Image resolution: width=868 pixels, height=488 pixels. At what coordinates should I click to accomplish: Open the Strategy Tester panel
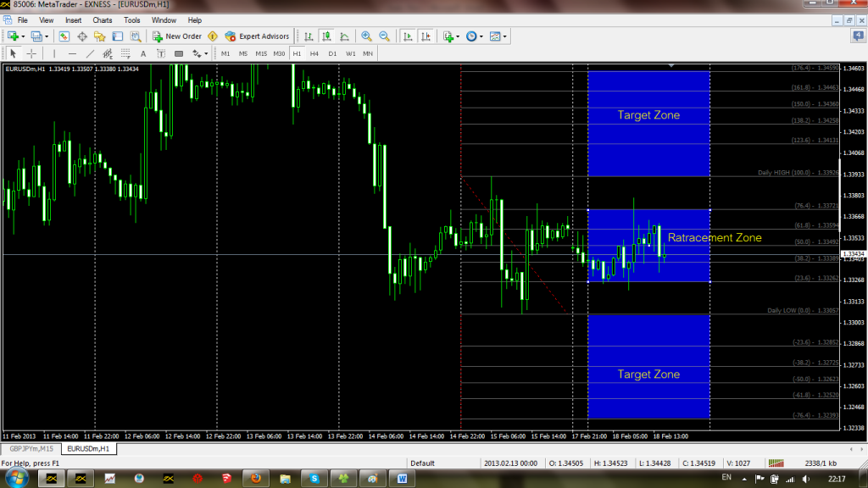click(x=135, y=36)
